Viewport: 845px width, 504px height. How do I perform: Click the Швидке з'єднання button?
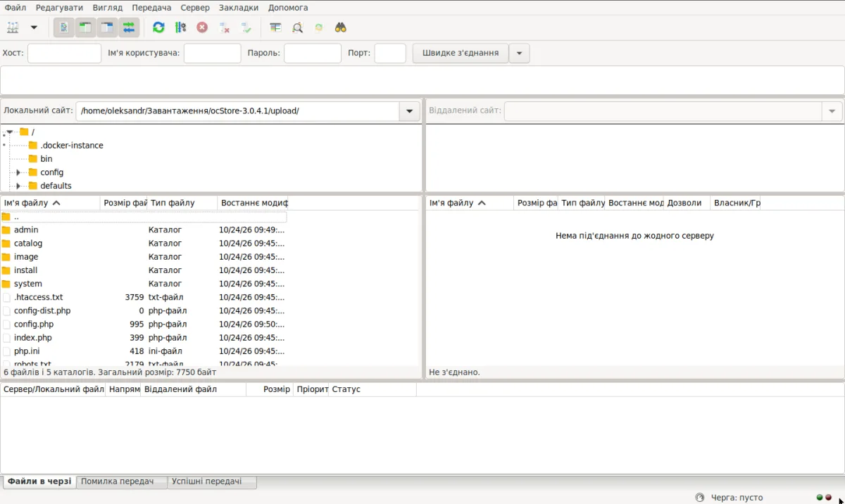click(461, 53)
